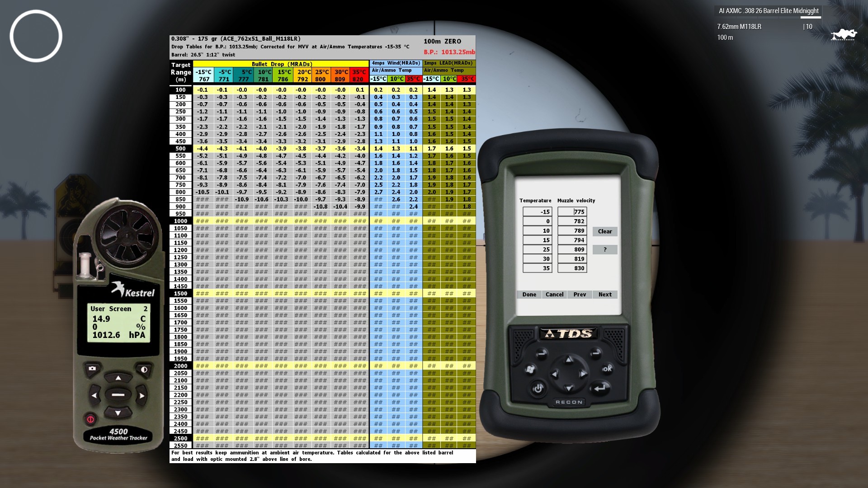Select the muzzle velocity 775 field
868x488 pixels.
click(572, 212)
